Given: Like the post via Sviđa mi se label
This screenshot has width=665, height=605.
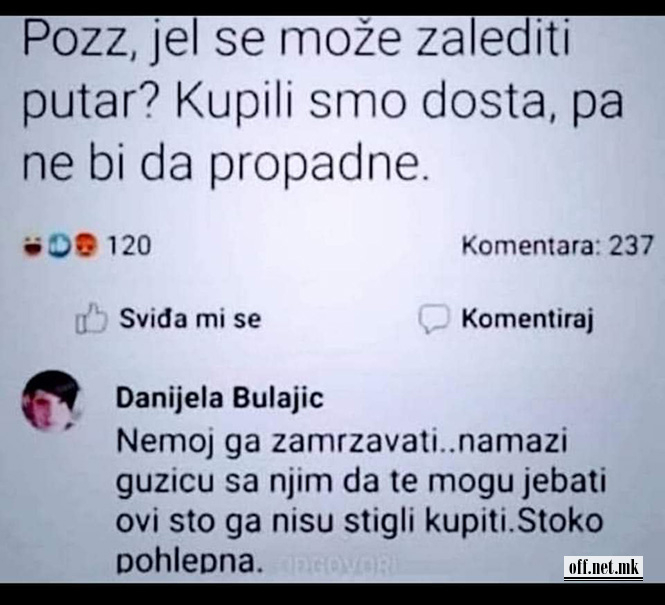Looking at the screenshot, I should [190, 318].
